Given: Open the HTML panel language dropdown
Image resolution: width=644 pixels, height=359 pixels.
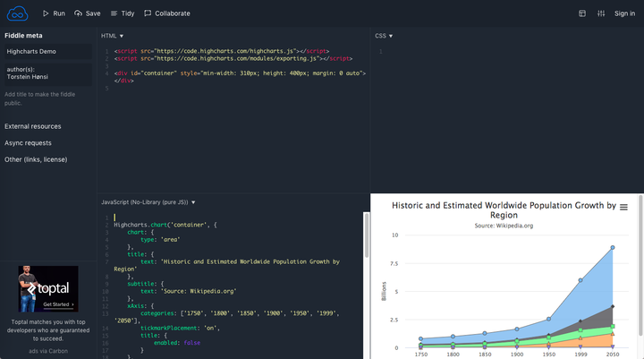Looking at the screenshot, I should point(112,36).
